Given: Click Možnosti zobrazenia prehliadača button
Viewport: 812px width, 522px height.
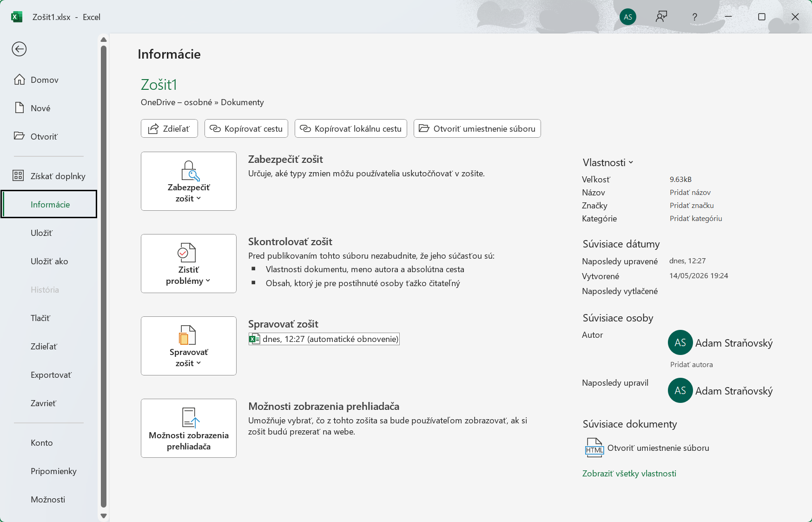Looking at the screenshot, I should [189, 428].
